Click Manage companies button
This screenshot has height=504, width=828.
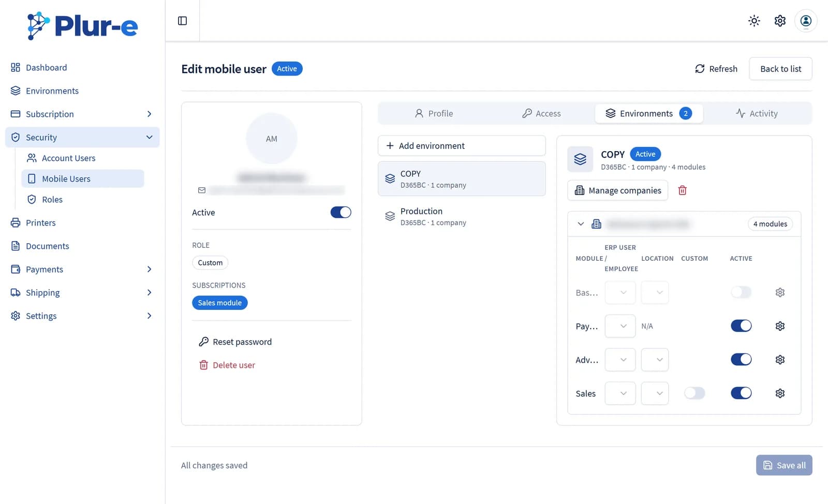click(x=618, y=190)
